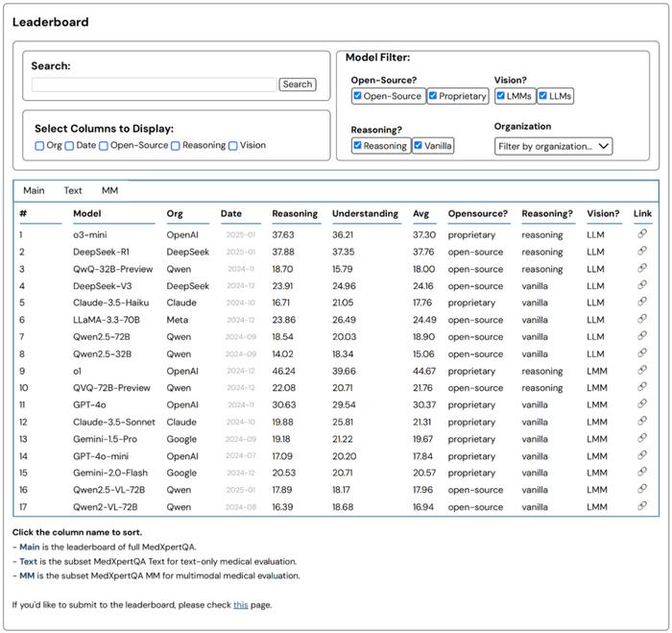Enable the Org column checkbox
This screenshot has height=633, width=672.
pos(39,146)
